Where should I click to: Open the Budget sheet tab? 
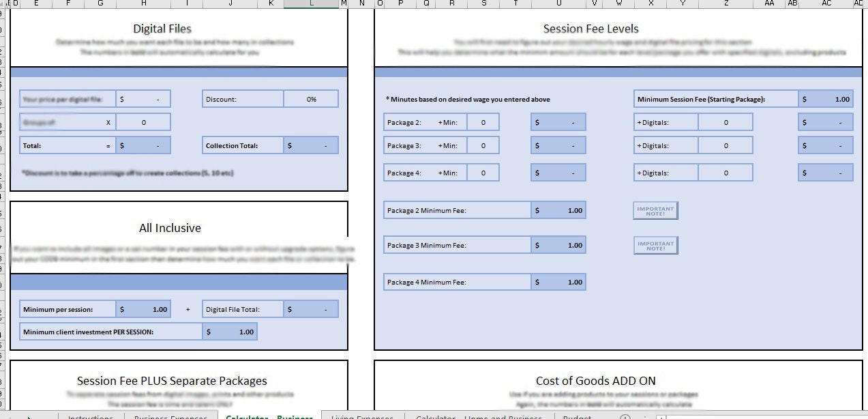click(577, 416)
